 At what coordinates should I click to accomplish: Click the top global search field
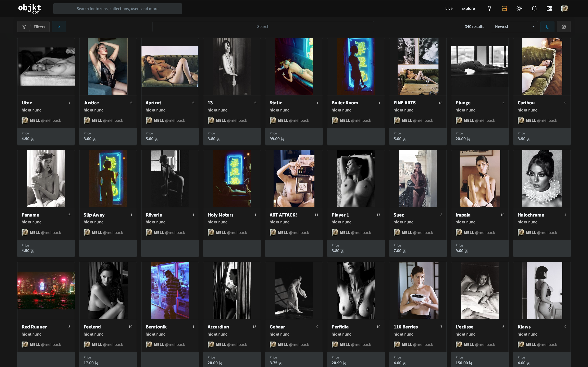(x=117, y=8)
